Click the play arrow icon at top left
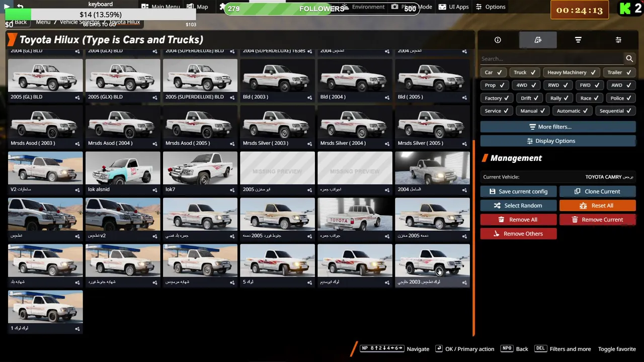The height and width of the screenshot is (362, 644). point(7,7)
